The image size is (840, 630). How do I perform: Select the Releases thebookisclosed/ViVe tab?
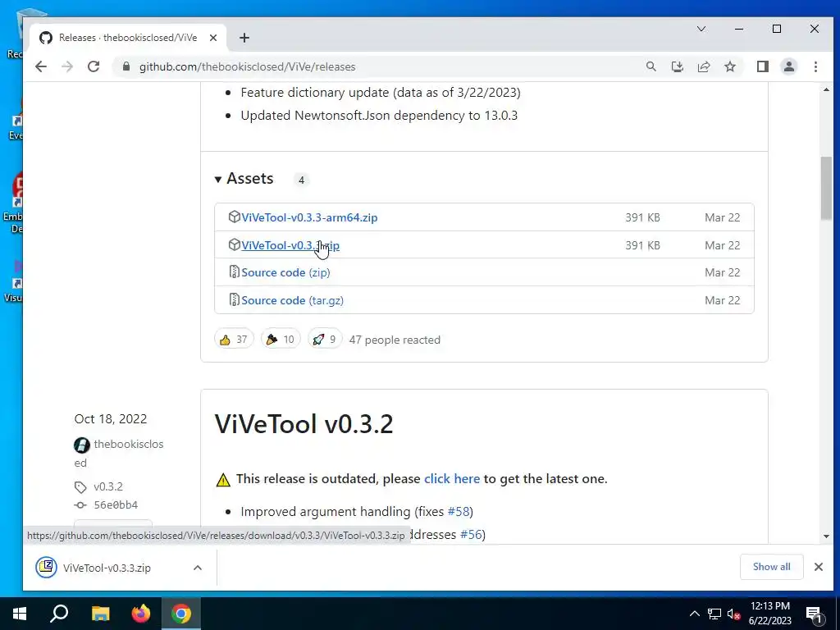pyautogui.click(x=128, y=38)
